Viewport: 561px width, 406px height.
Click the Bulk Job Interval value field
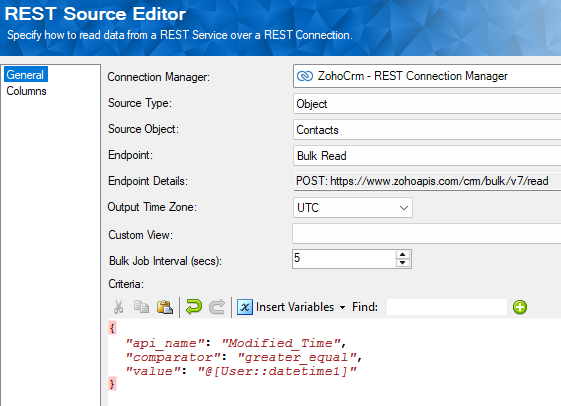point(344,259)
